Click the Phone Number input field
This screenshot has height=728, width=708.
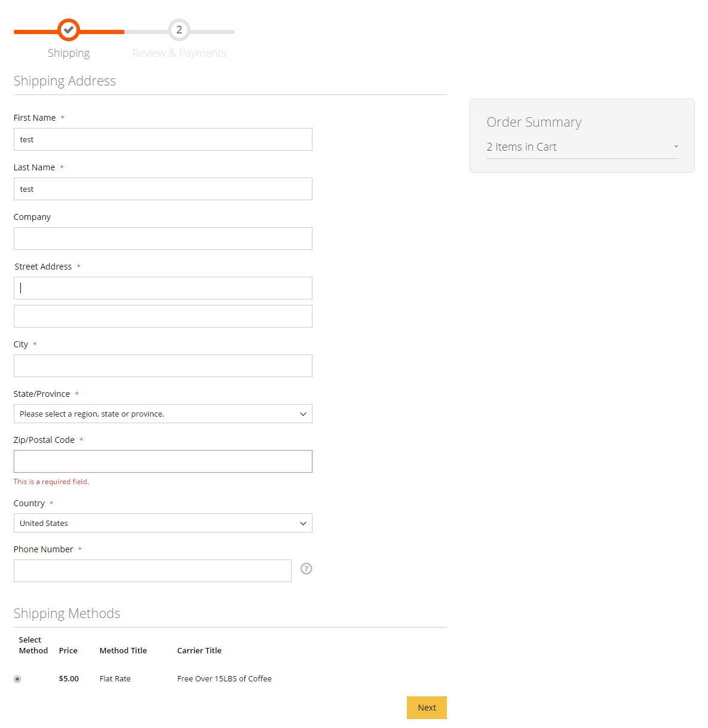pyautogui.click(x=152, y=571)
